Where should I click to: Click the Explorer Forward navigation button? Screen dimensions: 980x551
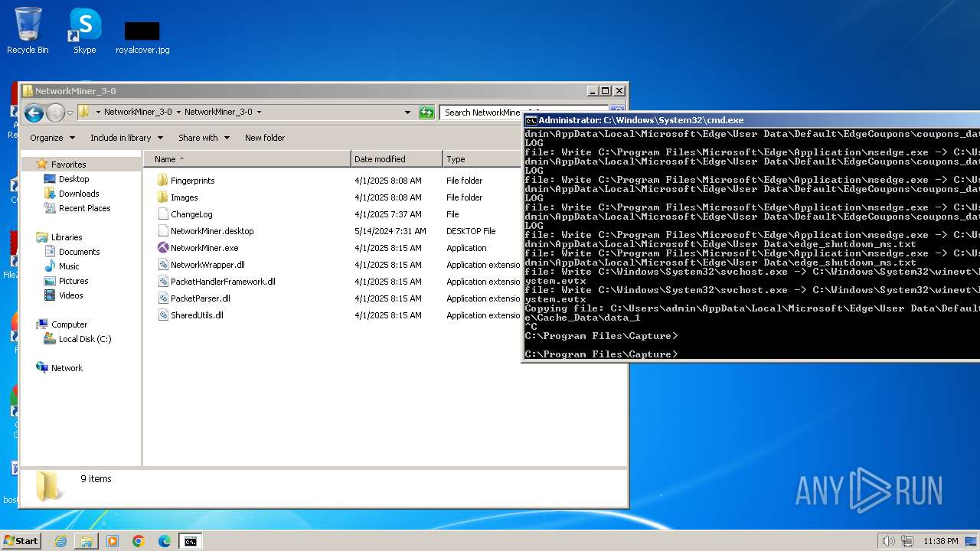tap(55, 113)
